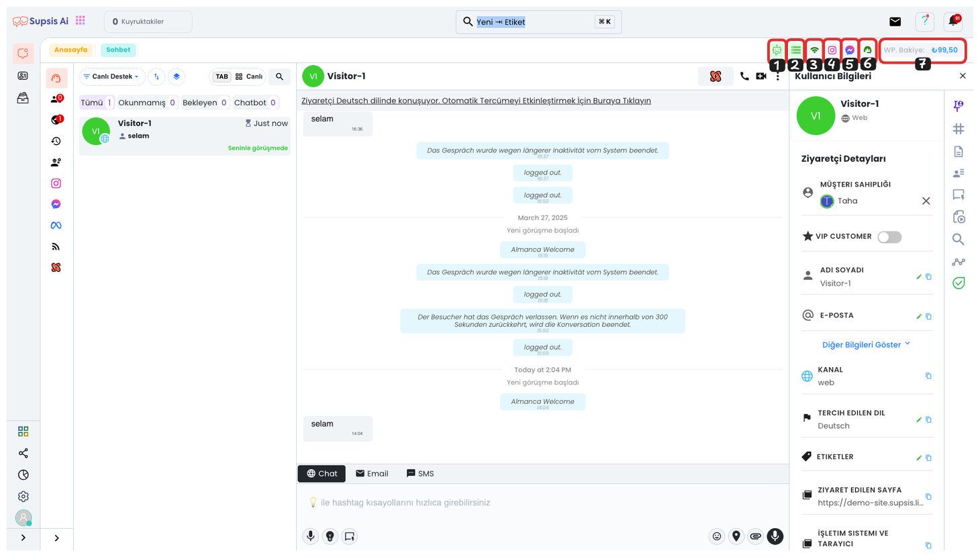Attach a file with the paperclip icon
Screen dimensions: 980x557
(756, 536)
